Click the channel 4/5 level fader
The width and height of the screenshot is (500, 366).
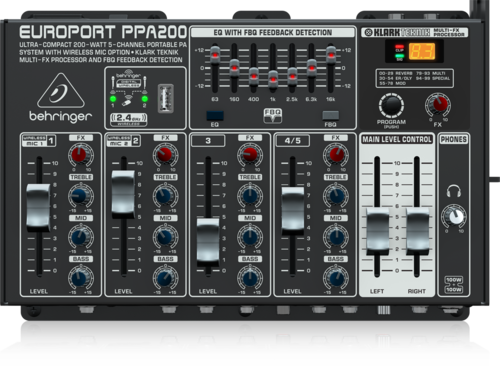(293, 211)
